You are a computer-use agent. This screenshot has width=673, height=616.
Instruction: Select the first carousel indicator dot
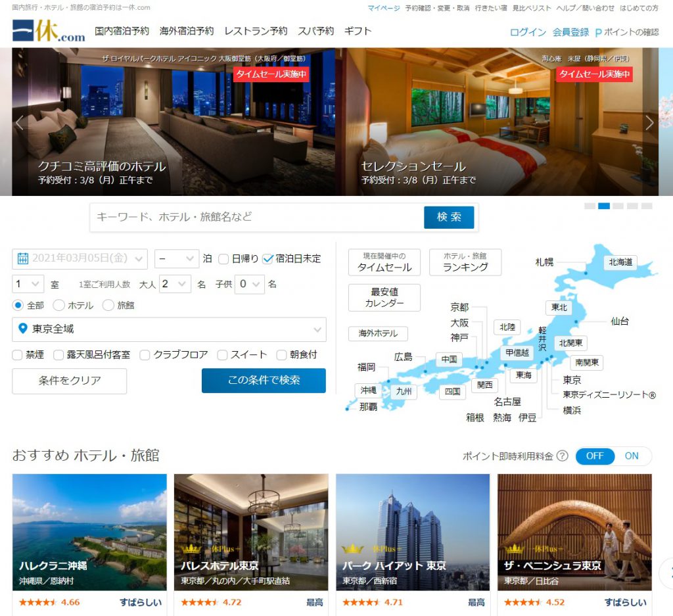click(x=590, y=206)
